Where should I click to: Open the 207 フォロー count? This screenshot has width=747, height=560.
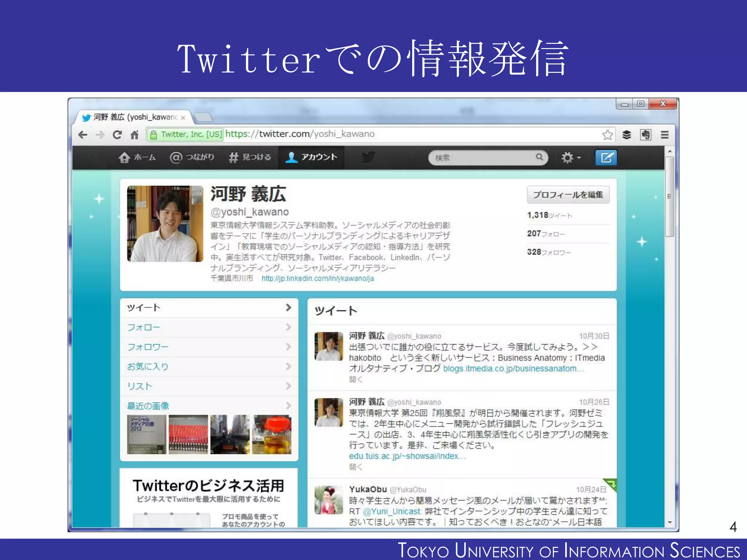coord(546,234)
